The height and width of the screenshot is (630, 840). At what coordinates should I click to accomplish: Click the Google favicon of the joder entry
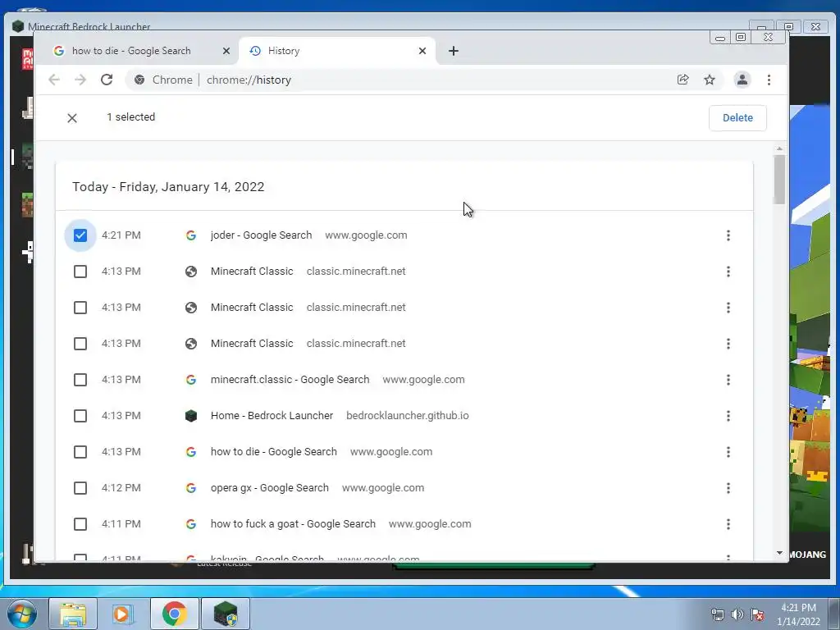pyautogui.click(x=190, y=235)
